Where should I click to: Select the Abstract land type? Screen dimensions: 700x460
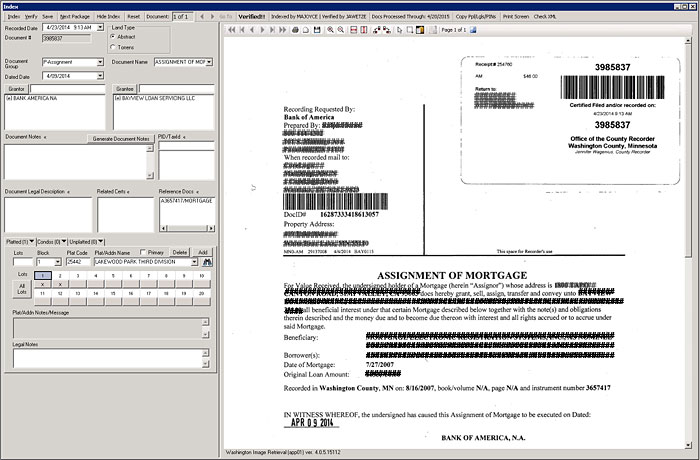tap(113, 37)
